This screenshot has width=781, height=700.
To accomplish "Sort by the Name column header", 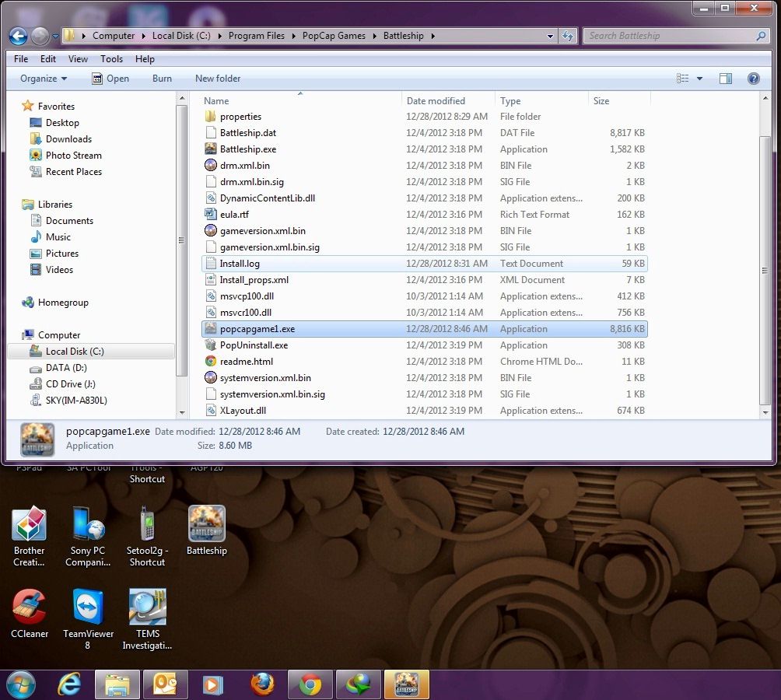I will point(301,100).
